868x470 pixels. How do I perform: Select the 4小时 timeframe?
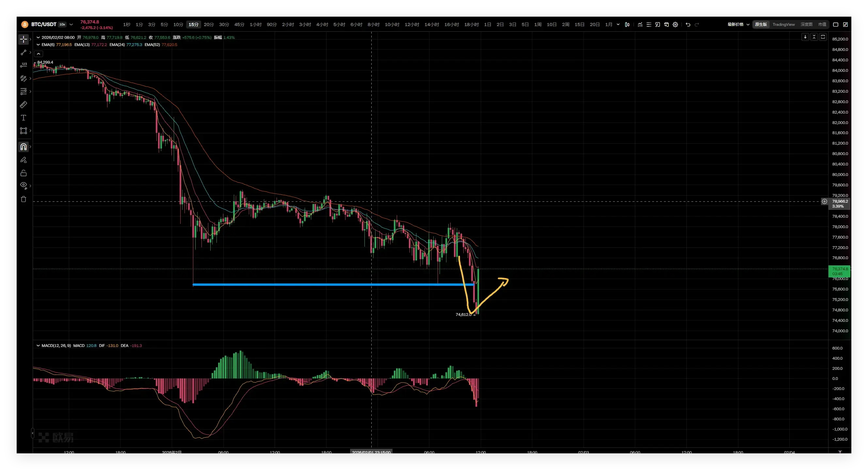coord(322,24)
